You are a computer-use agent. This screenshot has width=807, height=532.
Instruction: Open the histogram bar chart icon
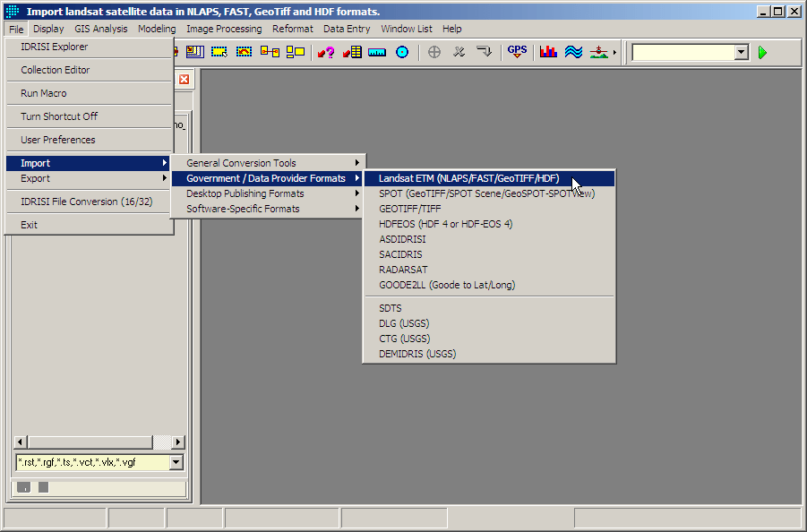pos(549,52)
